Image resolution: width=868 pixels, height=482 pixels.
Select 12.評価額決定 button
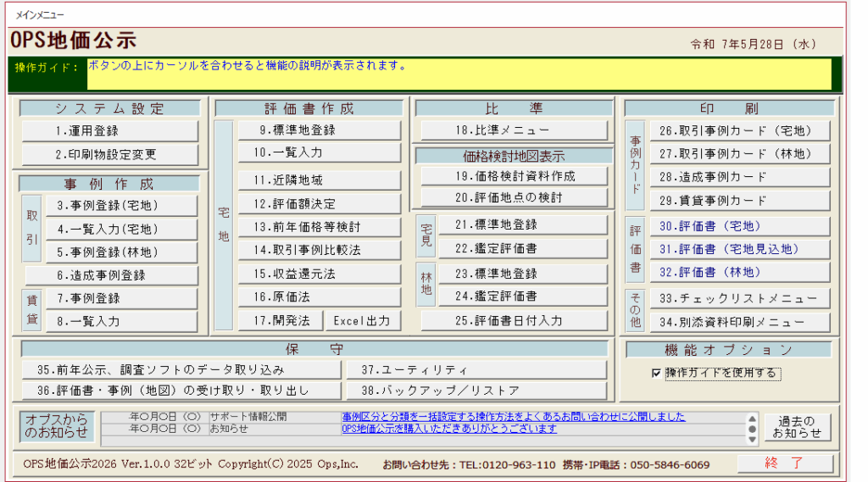tap(320, 203)
